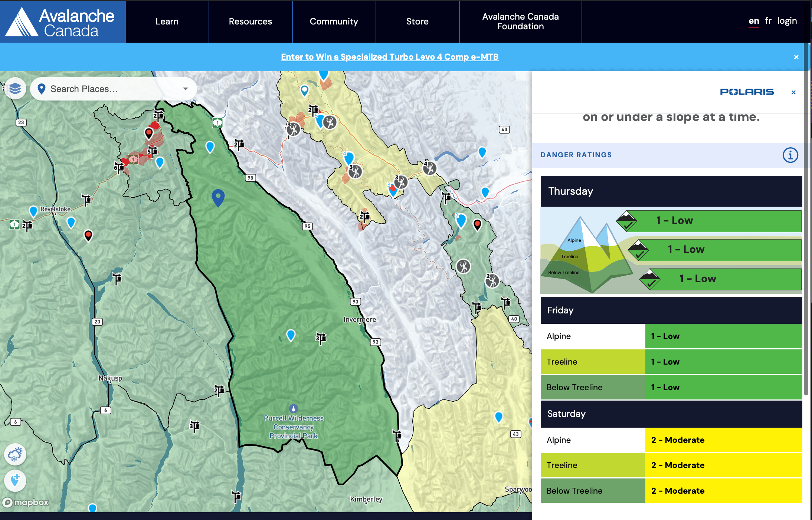The width and height of the screenshot is (812, 520).
Task: Open the map layers button
Action: click(x=15, y=89)
